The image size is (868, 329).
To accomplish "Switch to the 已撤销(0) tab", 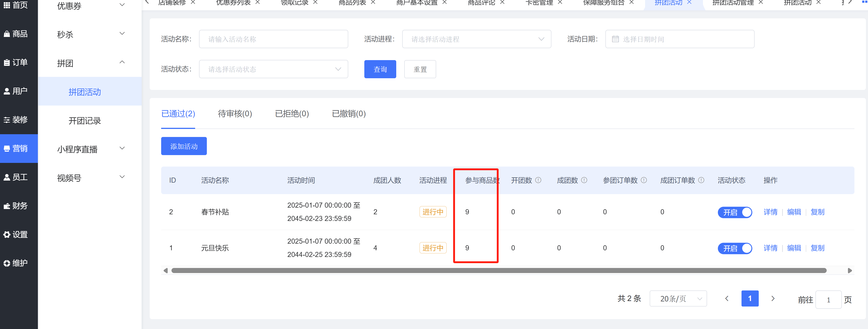I will (x=349, y=114).
